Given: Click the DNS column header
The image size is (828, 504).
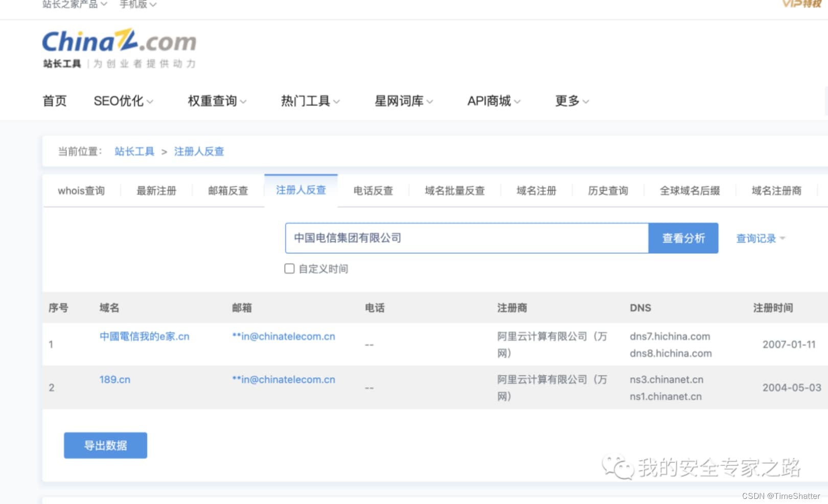Looking at the screenshot, I should [x=640, y=308].
